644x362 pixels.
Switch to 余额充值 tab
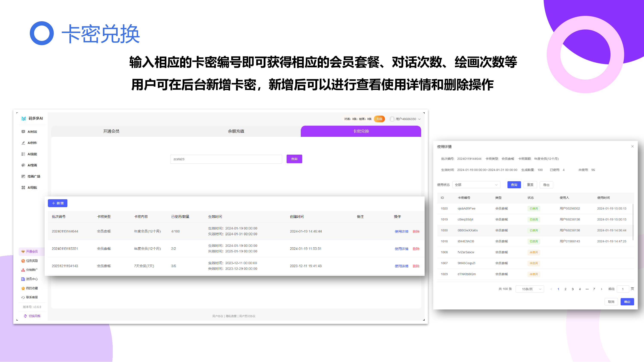[236, 131]
